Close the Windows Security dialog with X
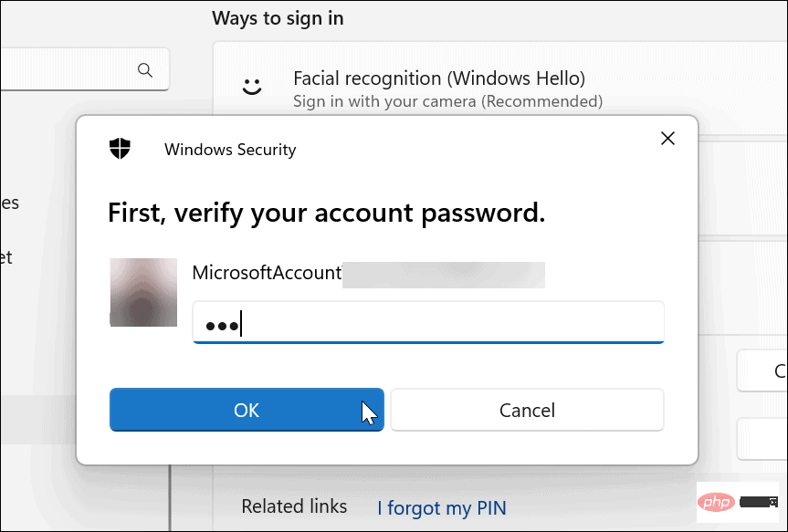788x532 pixels. click(x=667, y=138)
